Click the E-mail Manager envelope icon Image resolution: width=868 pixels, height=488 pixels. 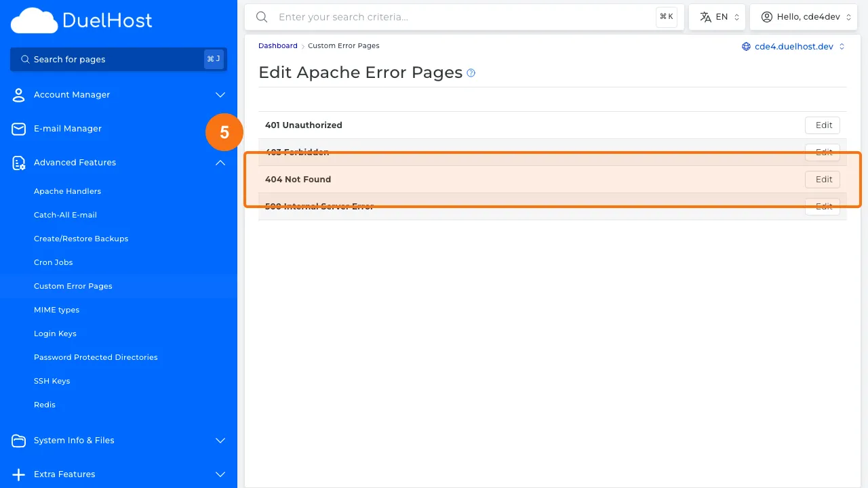[18, 128]
